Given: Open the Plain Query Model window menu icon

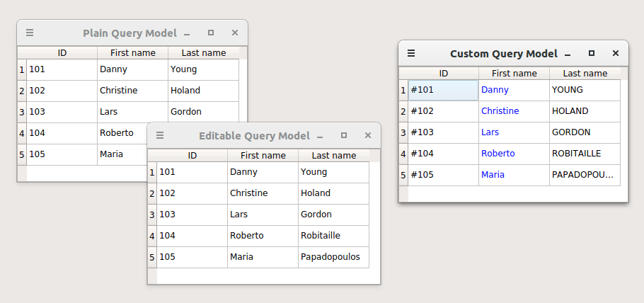Looking at the screenshot, I should point(30,33).
